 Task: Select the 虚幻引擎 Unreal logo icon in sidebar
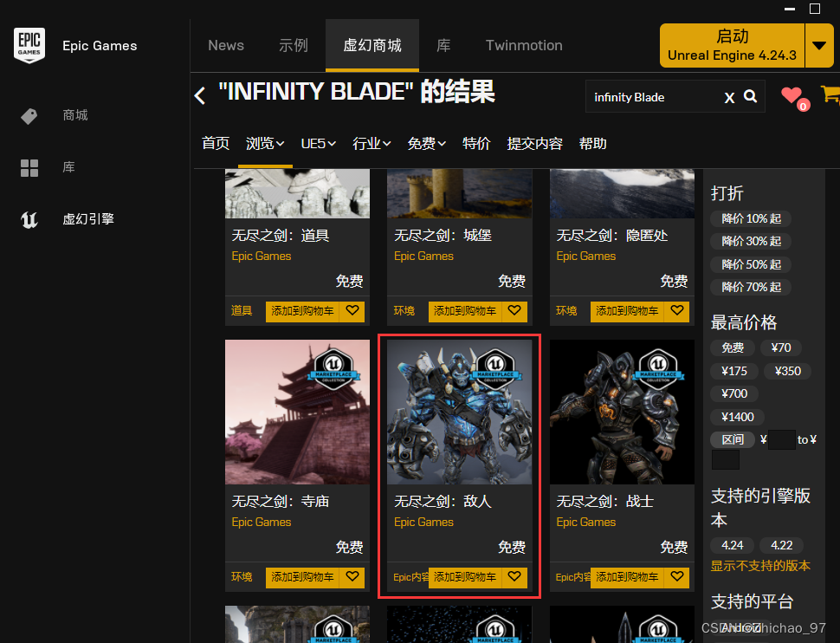pos(29,219)
